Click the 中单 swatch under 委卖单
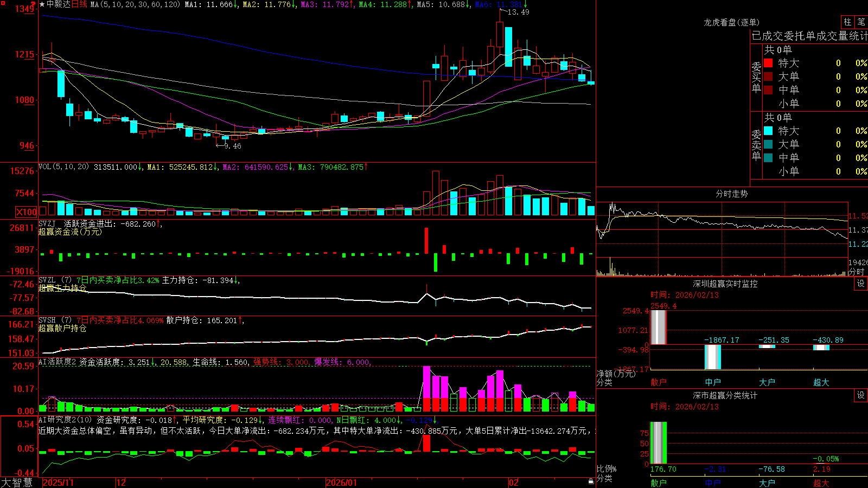 click(x=768, y=158)
